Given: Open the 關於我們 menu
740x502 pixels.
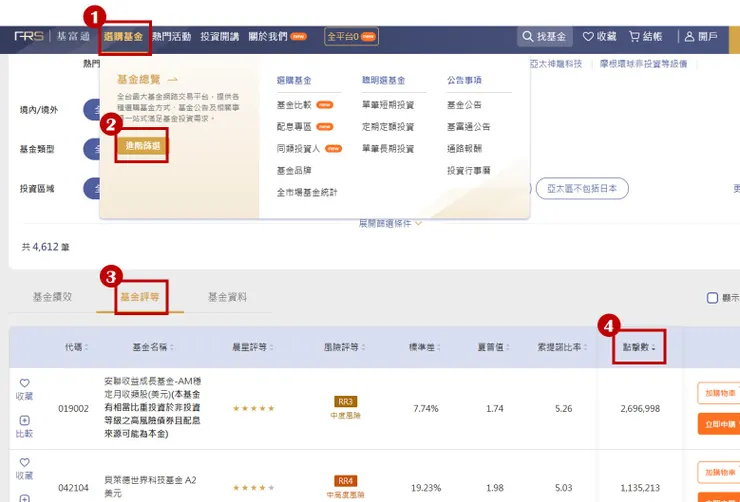Looking at the screenshot, I should click(278, 36).
